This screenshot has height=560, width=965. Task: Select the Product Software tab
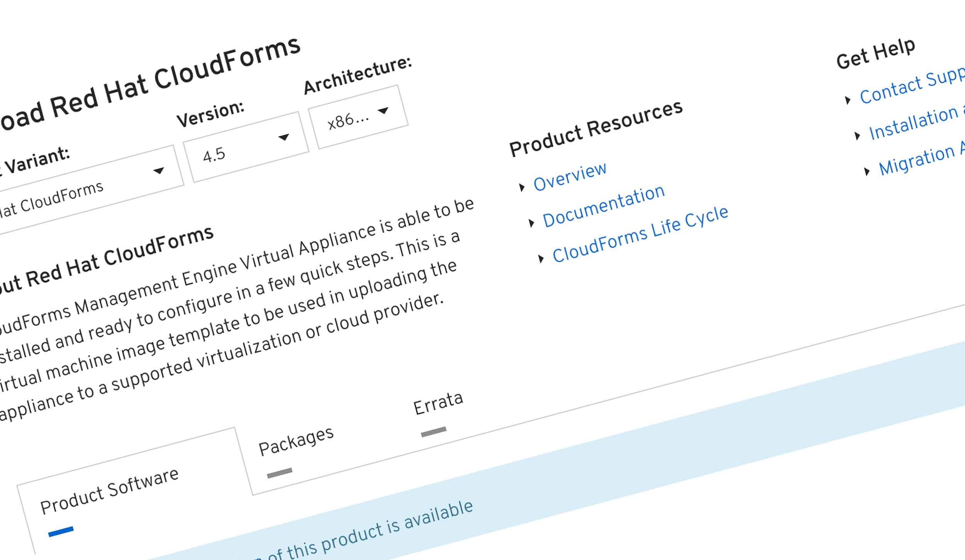point(109,491)
